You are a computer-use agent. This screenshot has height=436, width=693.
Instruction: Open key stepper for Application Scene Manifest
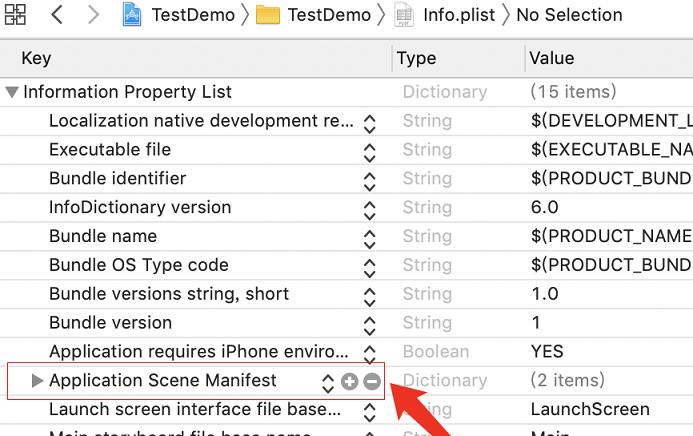pos(328,381)
